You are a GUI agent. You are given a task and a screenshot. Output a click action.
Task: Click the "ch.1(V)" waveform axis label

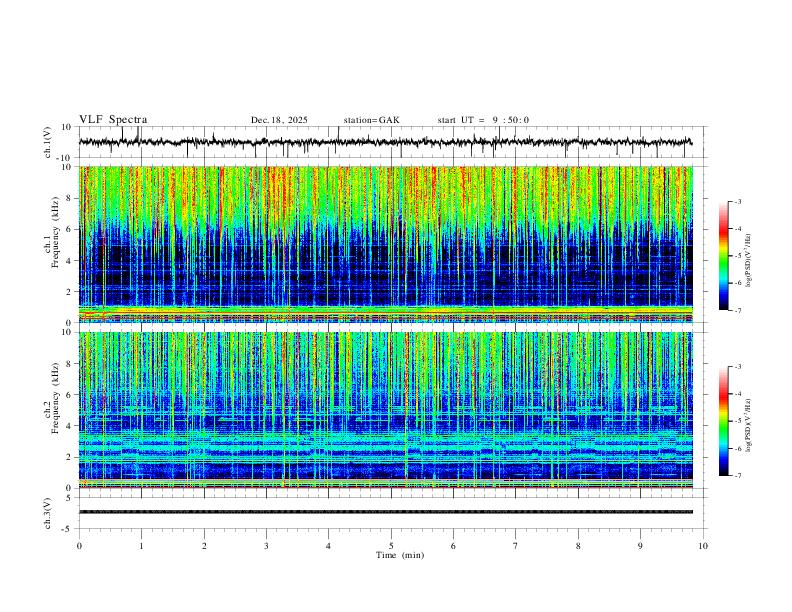[48, 142]
